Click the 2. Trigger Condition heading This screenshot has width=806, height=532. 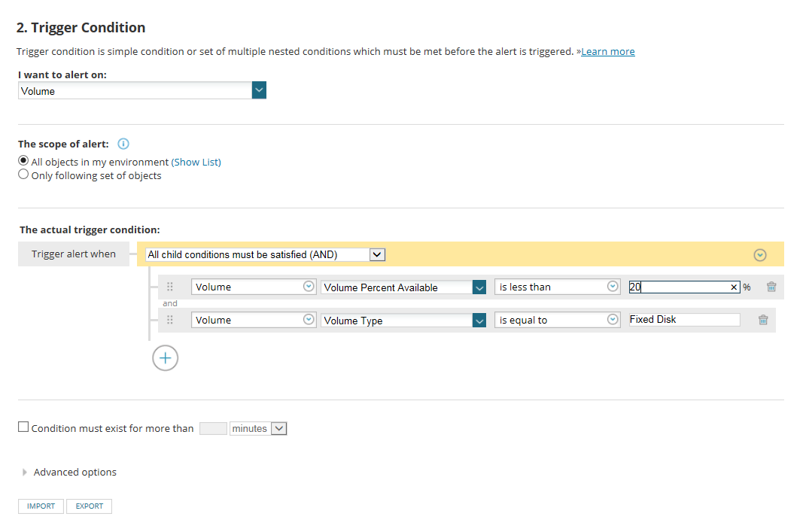tap(81, 28)
